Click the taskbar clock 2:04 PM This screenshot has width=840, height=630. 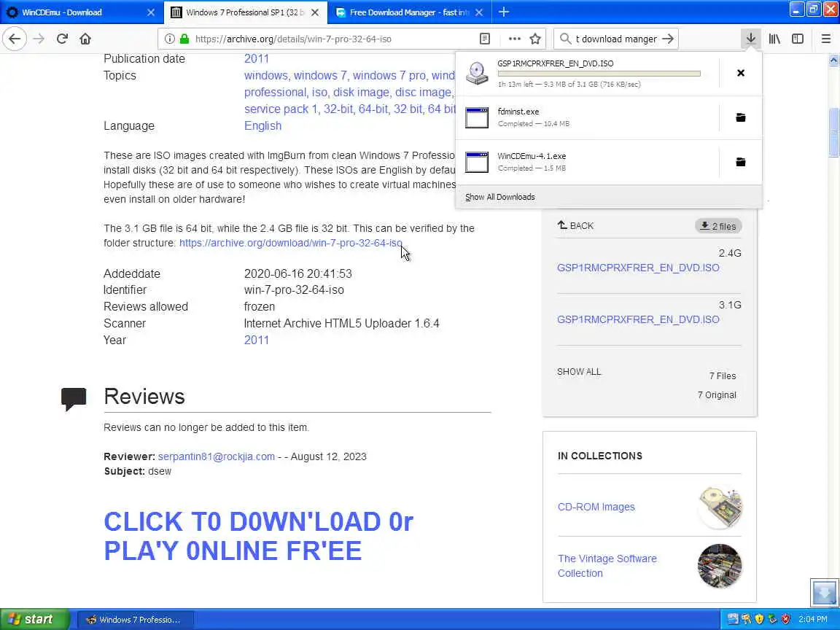coord(813,619)
